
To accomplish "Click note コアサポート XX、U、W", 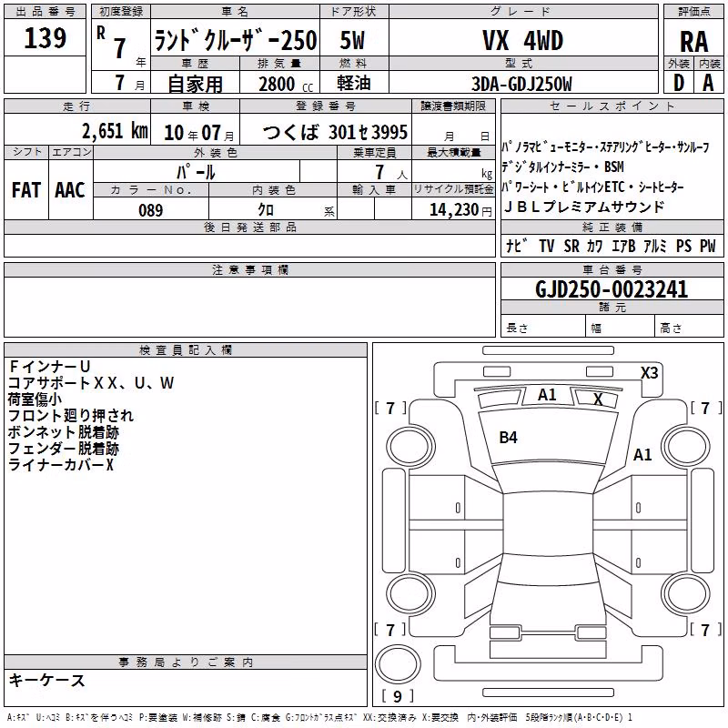I will coord(91,383).
